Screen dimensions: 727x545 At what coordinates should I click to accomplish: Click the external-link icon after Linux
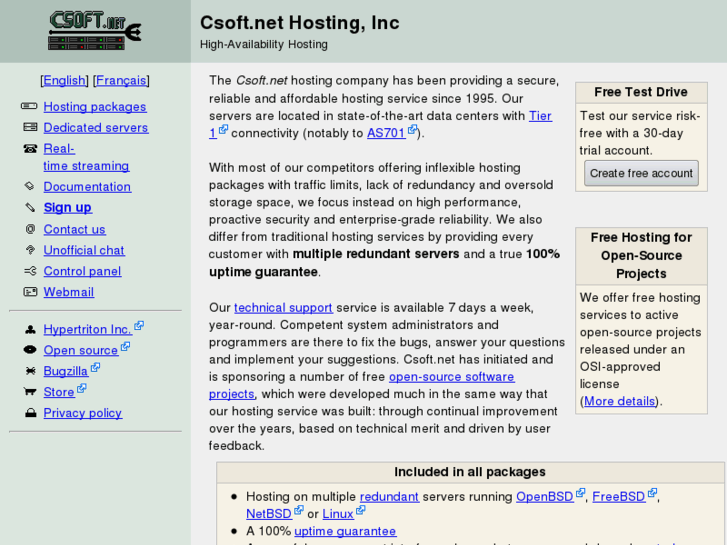(x=361, y=510)
